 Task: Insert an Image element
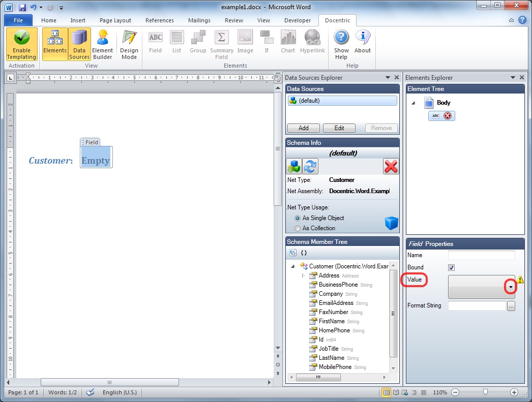(x=245, y=42)
